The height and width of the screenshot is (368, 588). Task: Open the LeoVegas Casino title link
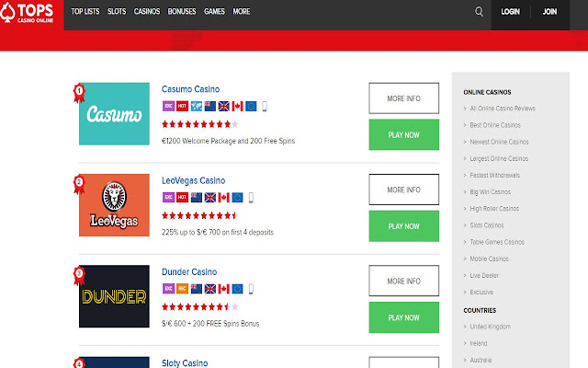(194, 180)
